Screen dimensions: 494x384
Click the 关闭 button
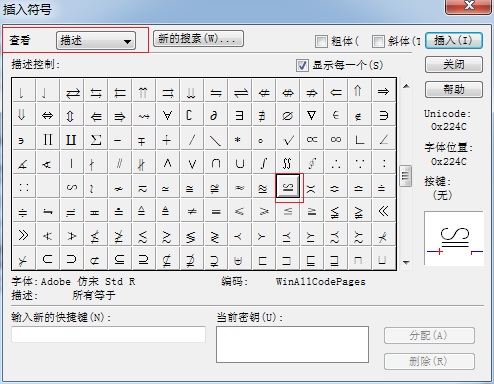click(454, 65)
